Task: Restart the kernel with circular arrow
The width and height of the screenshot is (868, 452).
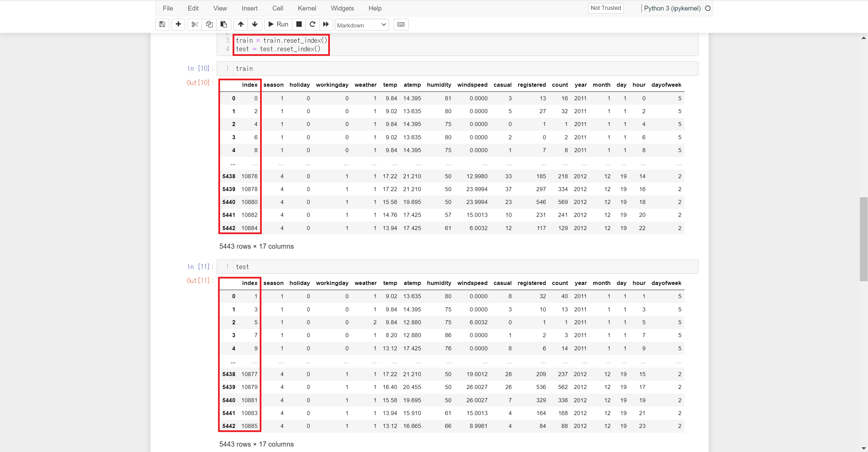Action: (312, 24)
